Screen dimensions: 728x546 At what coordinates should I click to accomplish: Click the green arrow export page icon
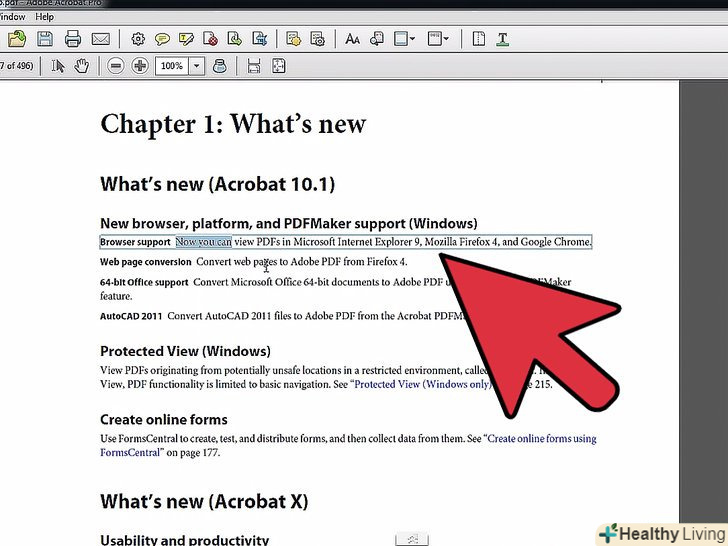point(234,39)
